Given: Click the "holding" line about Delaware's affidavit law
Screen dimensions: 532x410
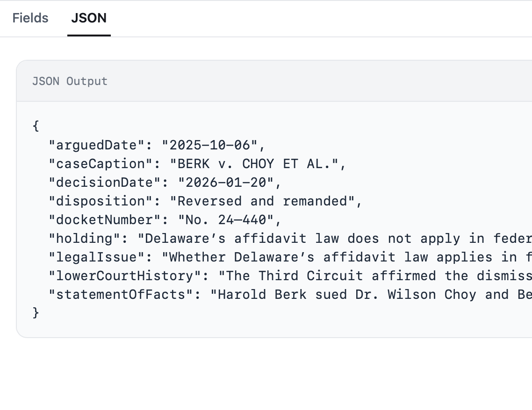Looking at the screenshot, I should point(290,239).
